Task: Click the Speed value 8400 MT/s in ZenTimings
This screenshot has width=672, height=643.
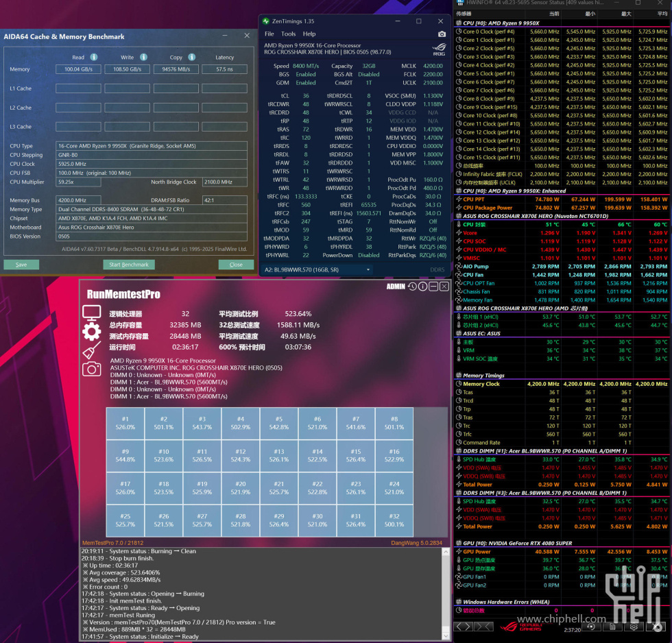Action: click(306, 66)
